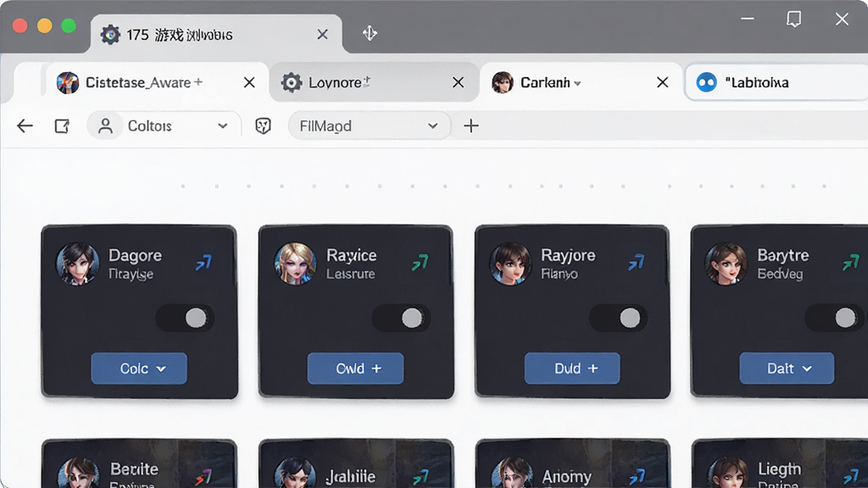The width and height of the screenshot is (868, 488).
Task: Open Rayice's avatar thumbnail
Action: [x=295, y=264]
